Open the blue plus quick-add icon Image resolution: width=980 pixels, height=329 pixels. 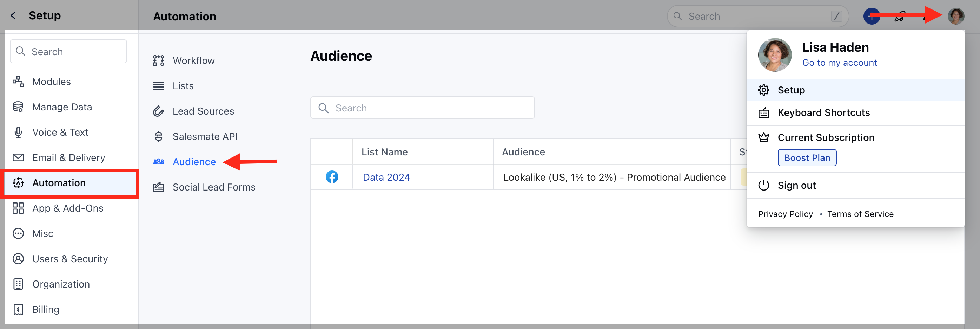point(871,16)
